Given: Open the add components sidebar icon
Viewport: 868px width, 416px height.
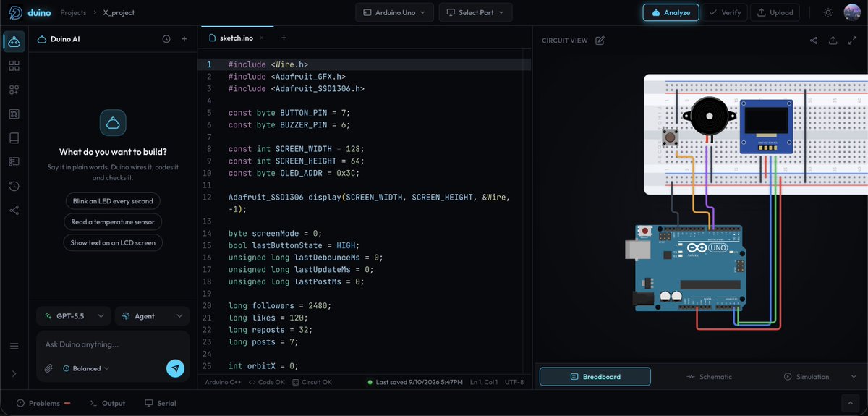Looking at the screenshot, I should pyautogui.click(x=14, y=90).
